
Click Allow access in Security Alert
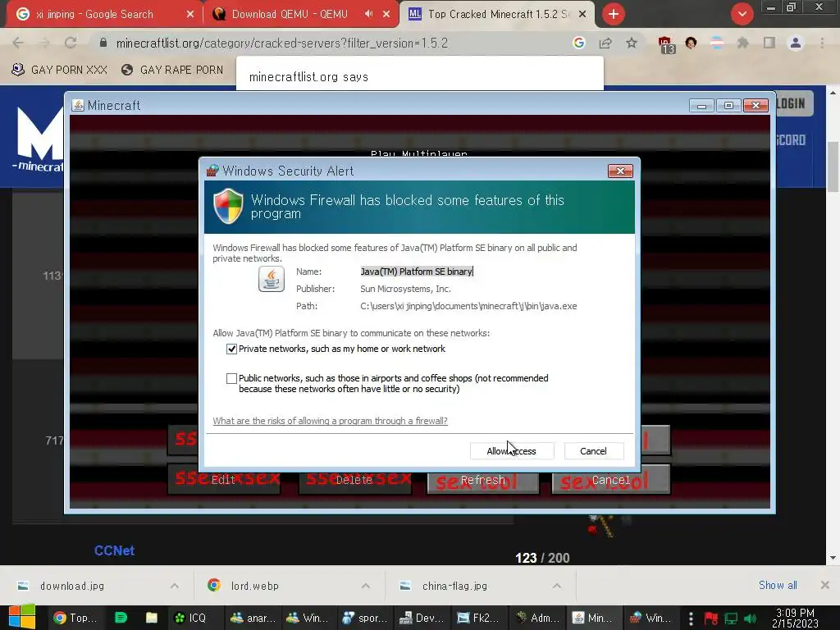[512, 451]
